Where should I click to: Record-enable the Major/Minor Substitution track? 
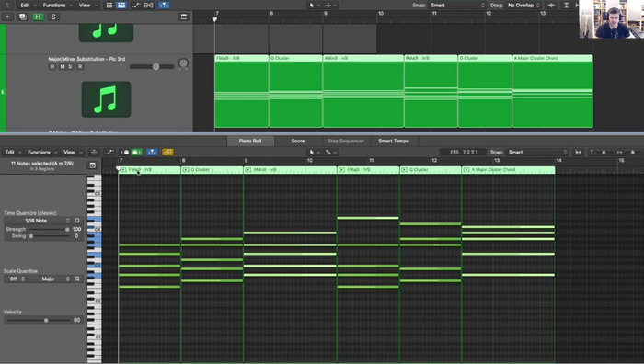coord(80,66)
